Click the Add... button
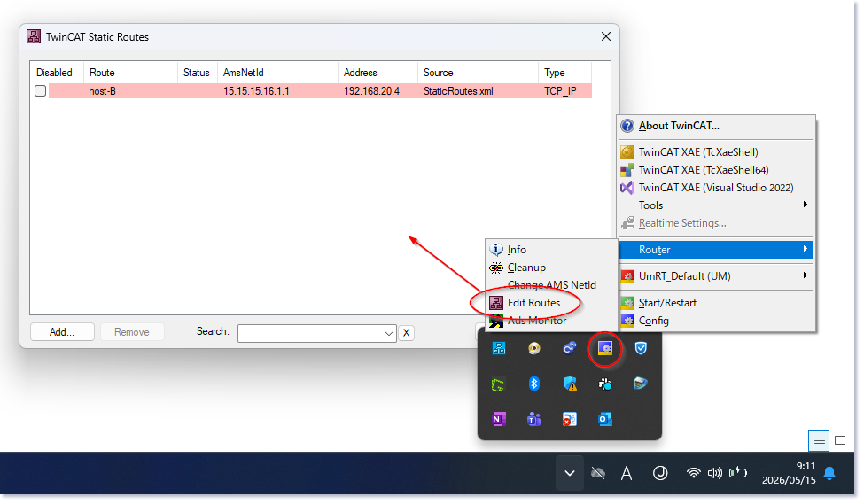The width and height of the screenshot is (864, 504). point(62,332)
